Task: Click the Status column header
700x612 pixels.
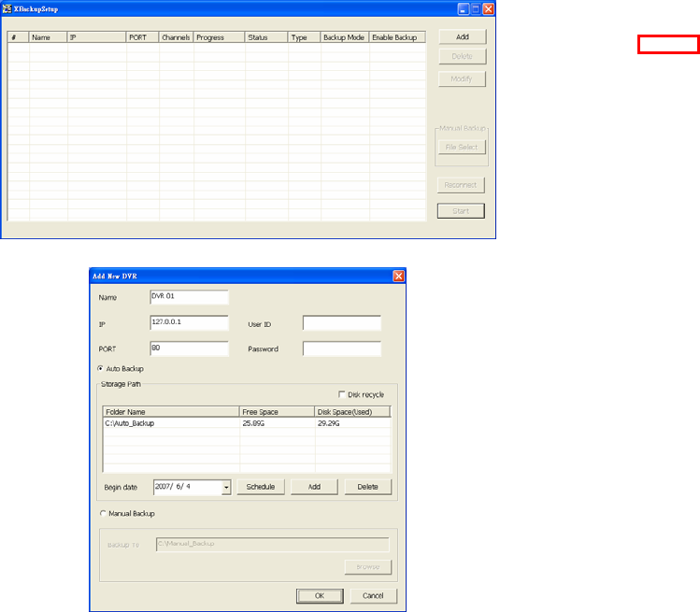Action: (x=266, y=37)
